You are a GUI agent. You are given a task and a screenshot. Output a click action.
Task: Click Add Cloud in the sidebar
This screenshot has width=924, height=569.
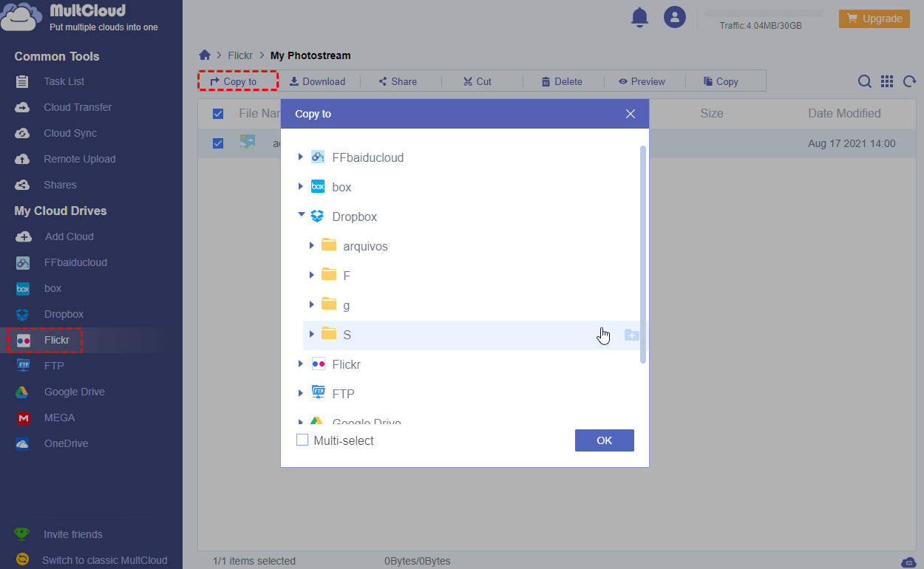(x=69, y=236)
